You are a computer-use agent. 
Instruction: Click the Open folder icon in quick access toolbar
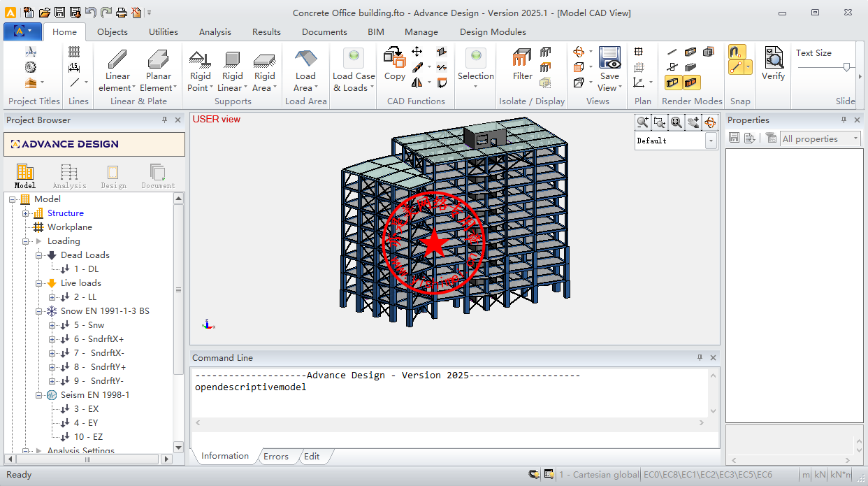[x=45, y=12]
